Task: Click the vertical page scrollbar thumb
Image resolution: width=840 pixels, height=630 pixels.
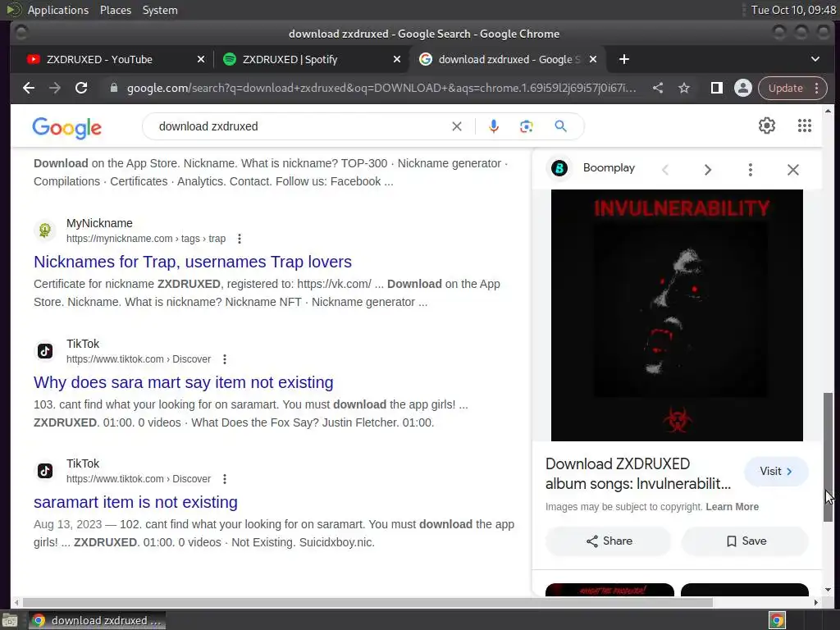Action: [828, 457]
